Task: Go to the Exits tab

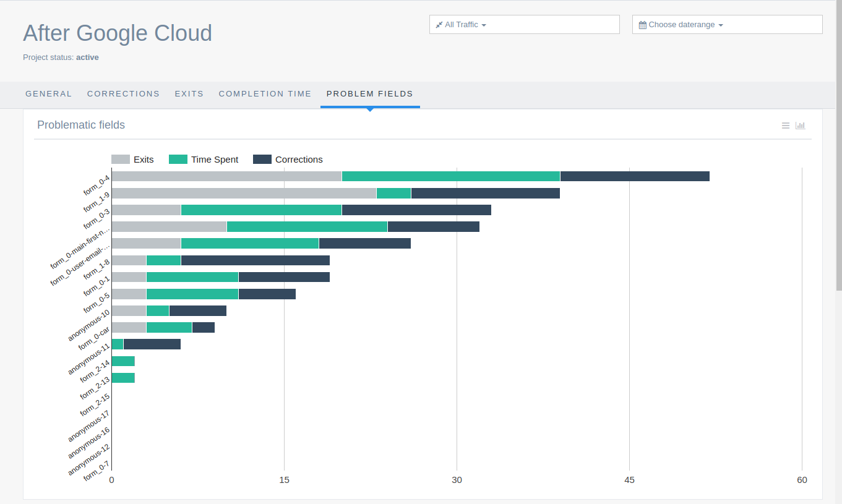Action: point(189,94)
